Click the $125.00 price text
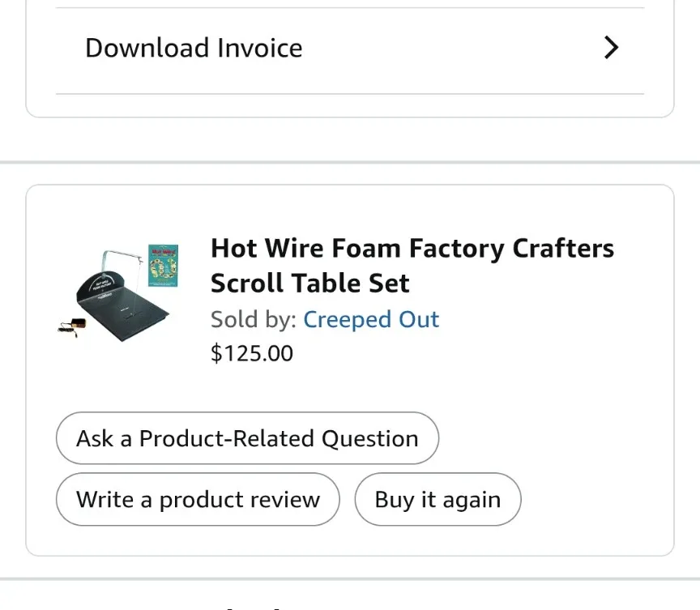 (251, 353)
